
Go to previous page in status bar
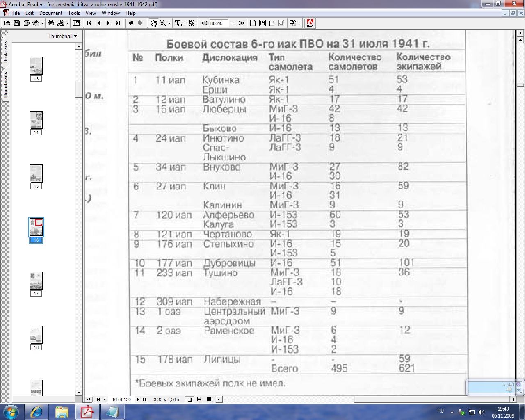tap(105, 399)
